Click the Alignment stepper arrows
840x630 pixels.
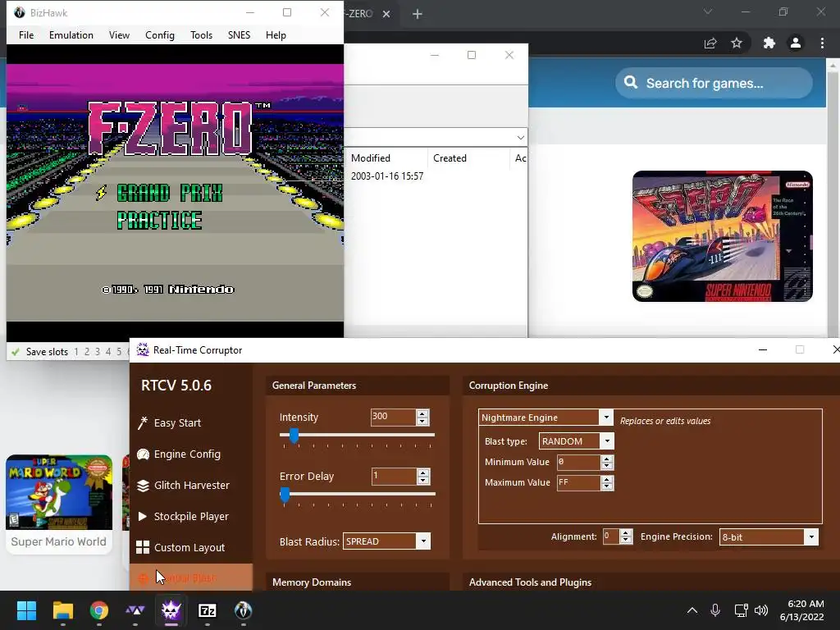[x=626, y=536]
